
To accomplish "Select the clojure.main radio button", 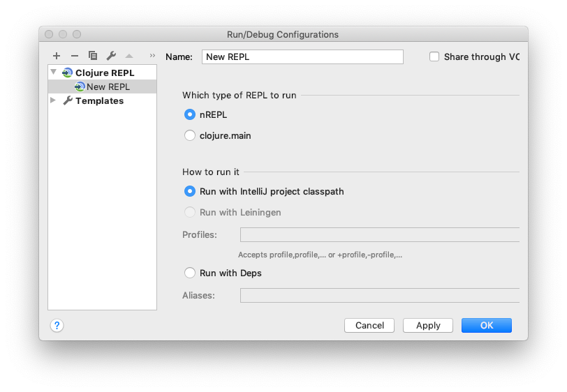I will coord(190,136).
